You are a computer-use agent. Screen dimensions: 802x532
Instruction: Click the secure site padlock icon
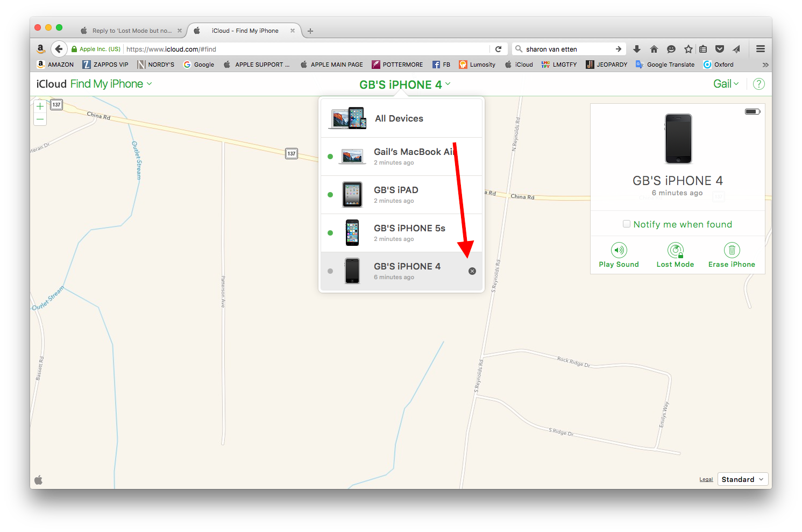(74, 49)
